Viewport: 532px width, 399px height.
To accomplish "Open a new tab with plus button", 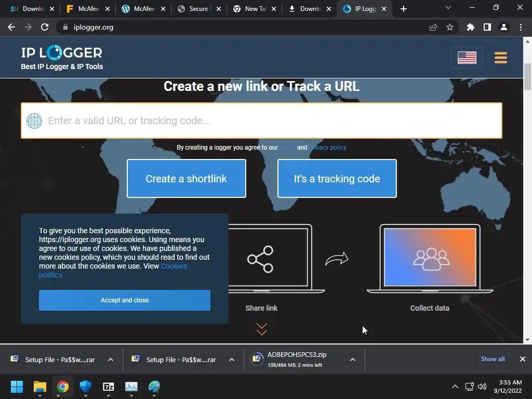I will point(403,9).
